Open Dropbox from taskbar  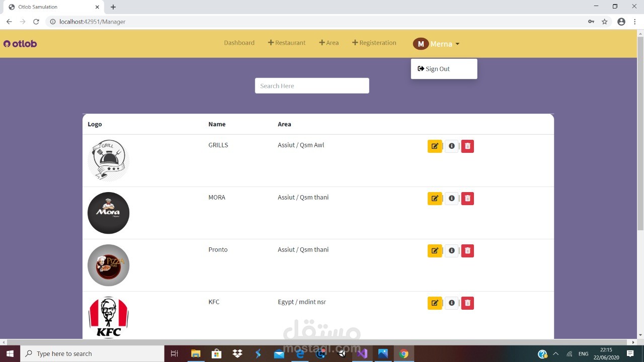tap(237, 353)
